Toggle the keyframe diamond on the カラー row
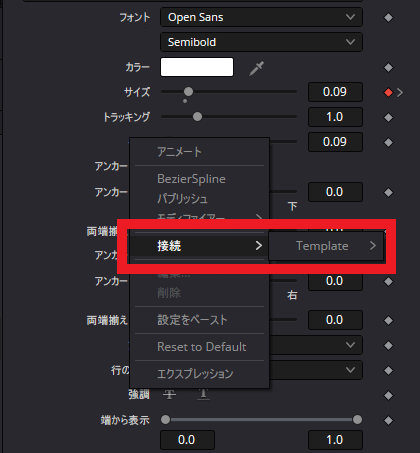The height and width of the screenshot is (453, 420). coord(388,68)
